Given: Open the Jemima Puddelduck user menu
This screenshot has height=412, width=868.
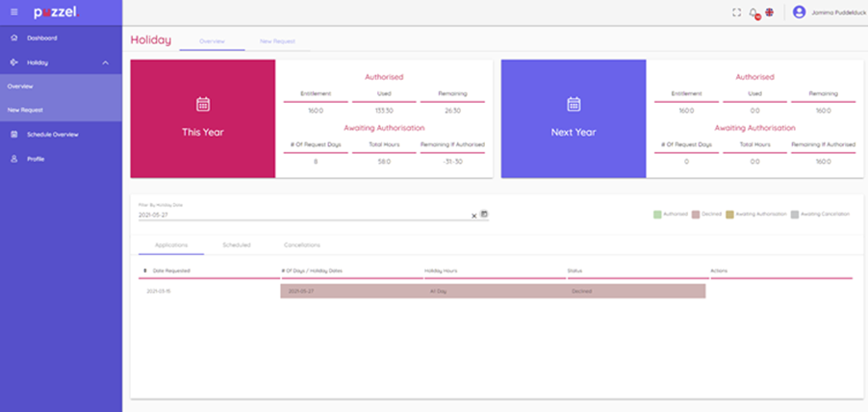Looking at the screenshot, I should (835, 13).
